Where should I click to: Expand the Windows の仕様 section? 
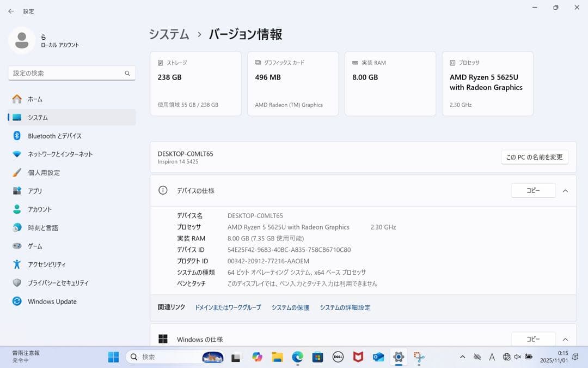point(565,339)
